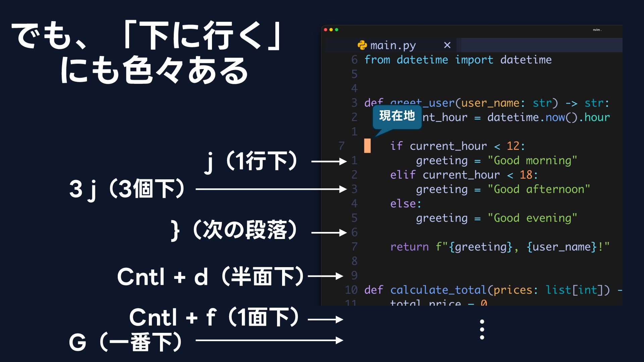
Task: Click the Python icon on main.py tab
Action: tap(362, 45)
